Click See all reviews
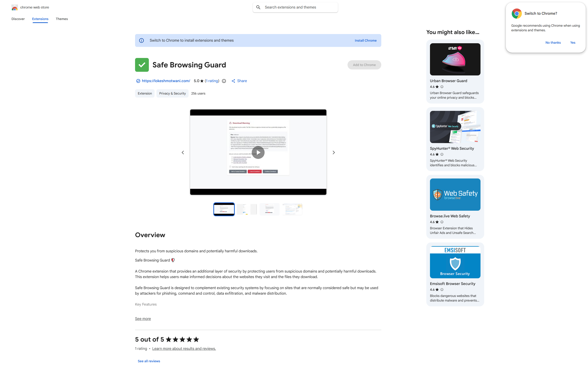 pyautogui.click(x=149, y=361)
